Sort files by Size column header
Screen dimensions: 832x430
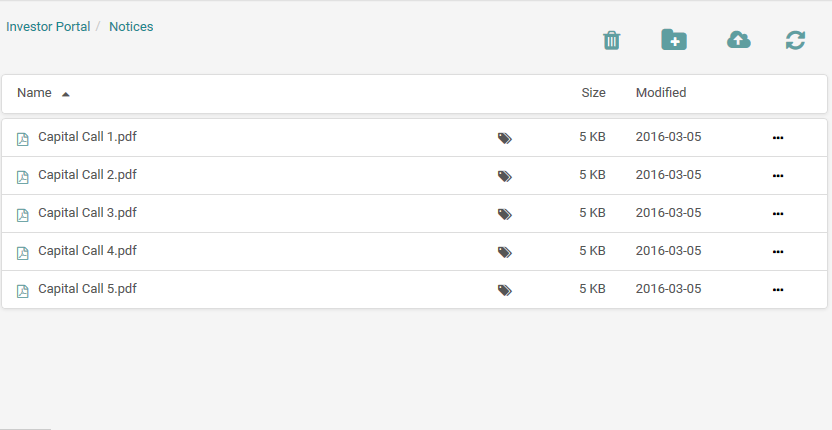coord(593,93)
